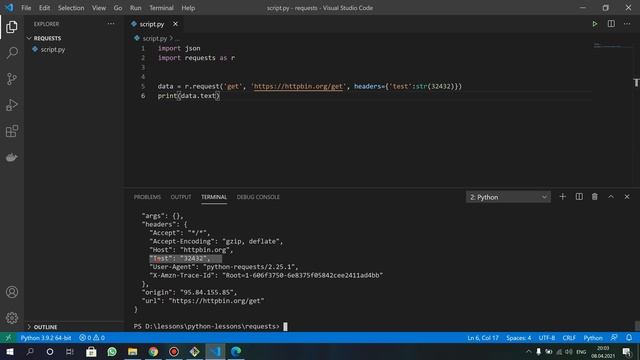The width and height of the screenshot is (640, 360).
Task: Click the VS Code logo in title bar
Action: pyautogui.click(x=9, y=7)
